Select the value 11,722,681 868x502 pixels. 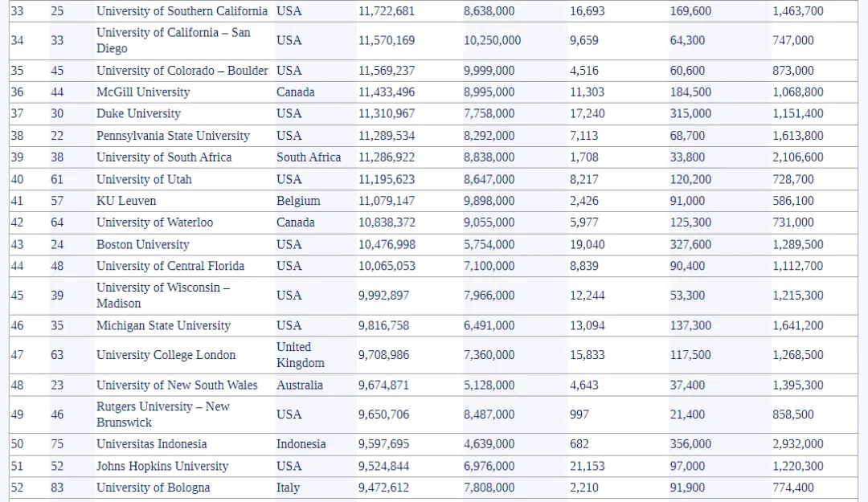point(387,11)
